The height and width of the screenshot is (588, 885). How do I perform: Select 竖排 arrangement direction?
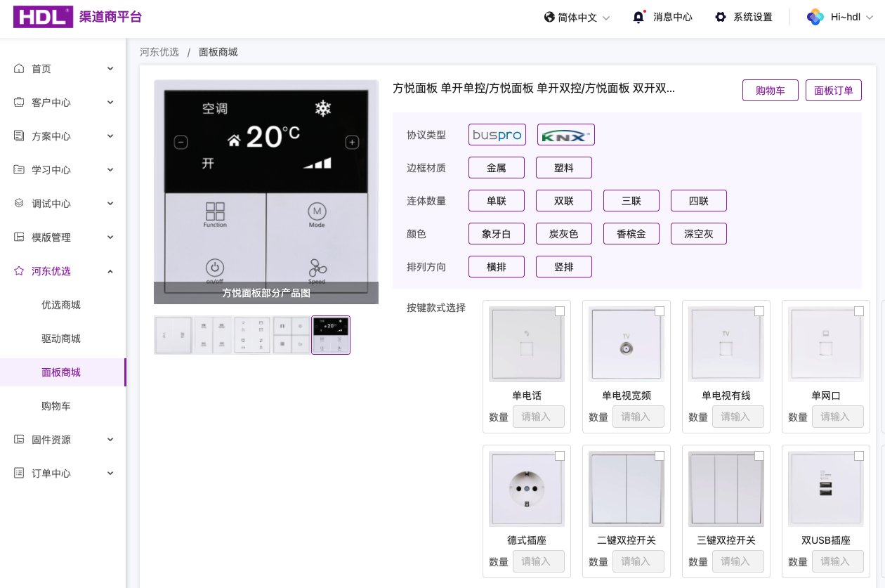tap(564, 267)
